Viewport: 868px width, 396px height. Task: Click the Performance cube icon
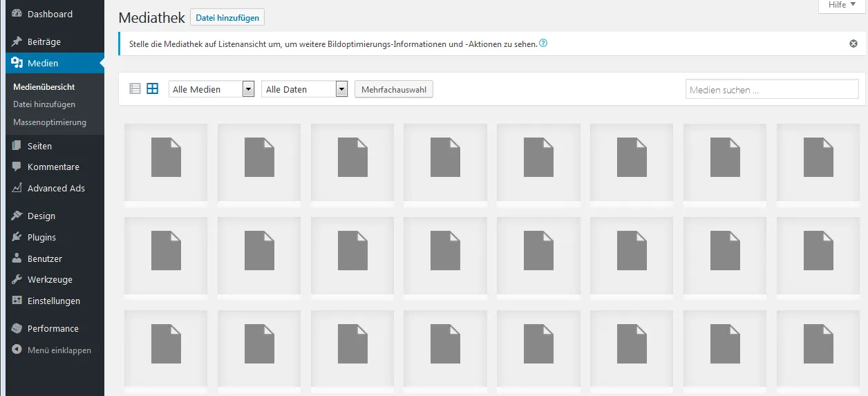(x=17, y=328)
